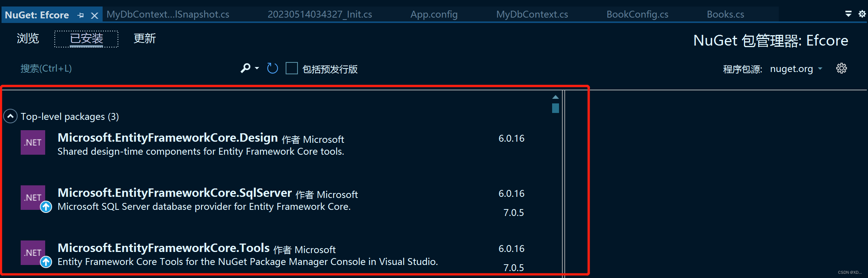Switch to the MyDbContext.cs tab
868x278 pixels.
[x=532, y=15]
